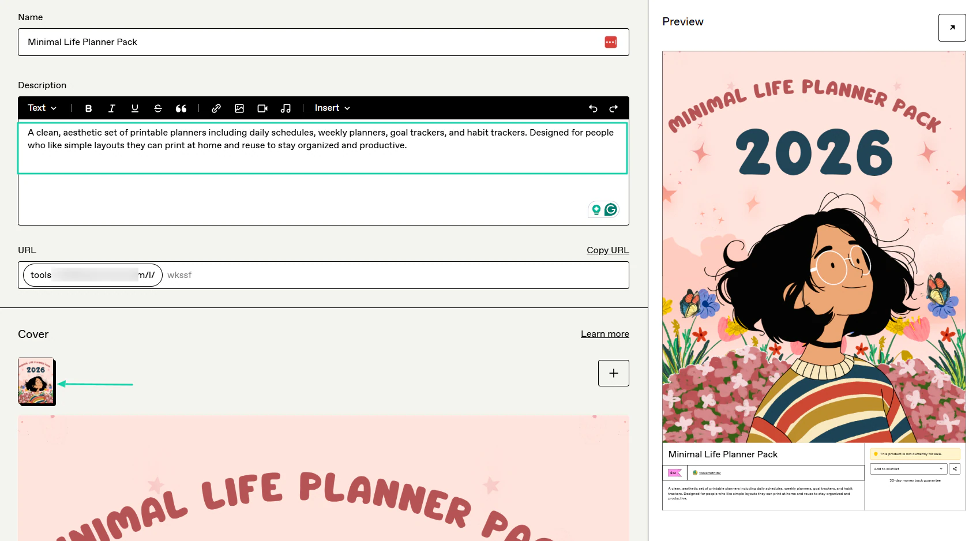Redo the last description edit
980x541 pixels.
tap(614, 108)
